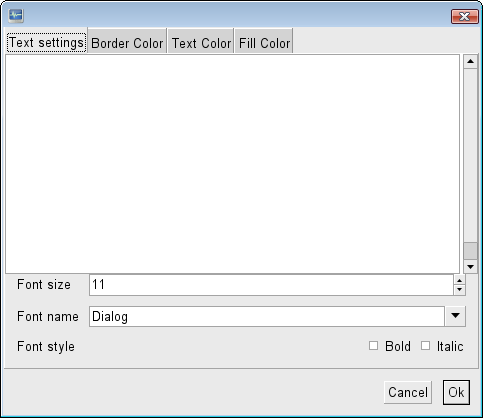Image resolution: width=483 pixels, height=418 pixels.
Task: Click the Font size field showing 11
Action: pos(271,285)
